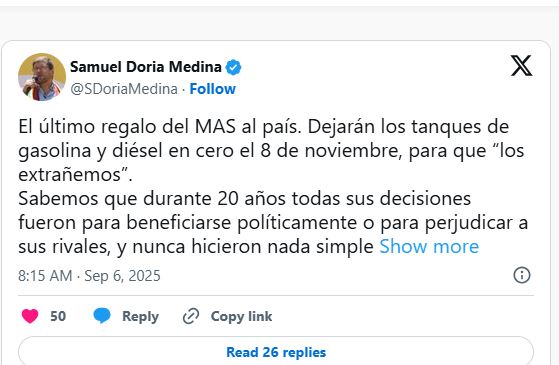Click the tweet sentence starting 'El último regalo'
The image size is (559, 365).
click(x=160, y=127)
